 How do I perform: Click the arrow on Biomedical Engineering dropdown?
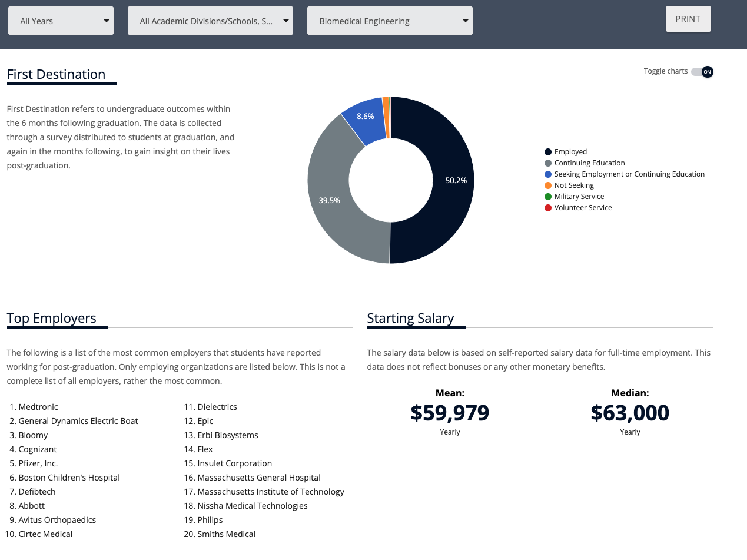pyautogui.click(x=465, y=21)
